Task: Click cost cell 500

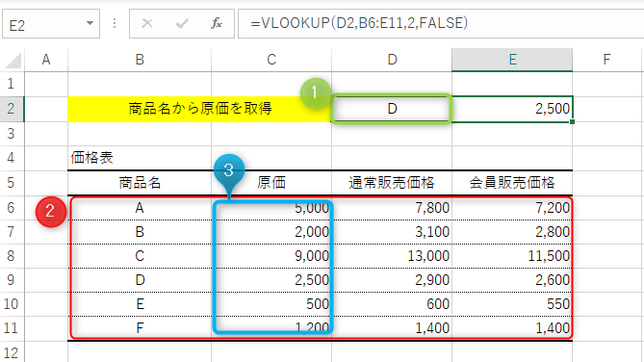Action: pos(271,304)
